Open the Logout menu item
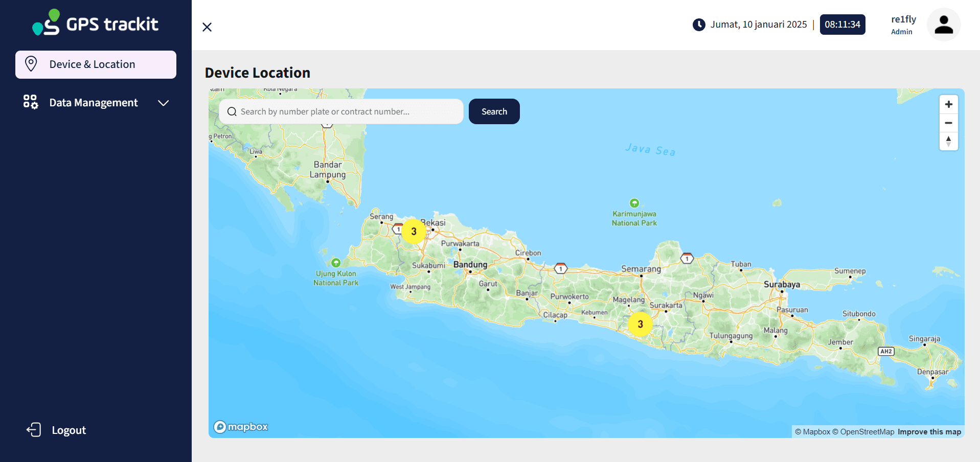Image resolution: width=980 pixels, height=462 pixels. 68,430
